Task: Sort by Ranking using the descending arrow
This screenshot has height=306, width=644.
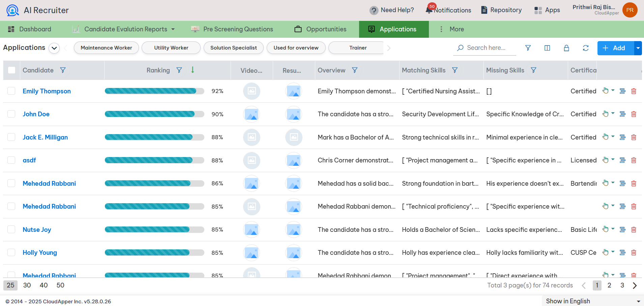Action: tap(192, 70)
